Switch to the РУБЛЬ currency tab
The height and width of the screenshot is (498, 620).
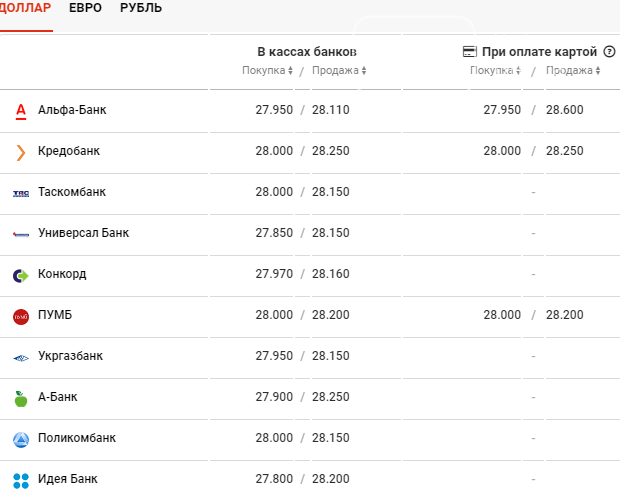click(x=141, y=8)
